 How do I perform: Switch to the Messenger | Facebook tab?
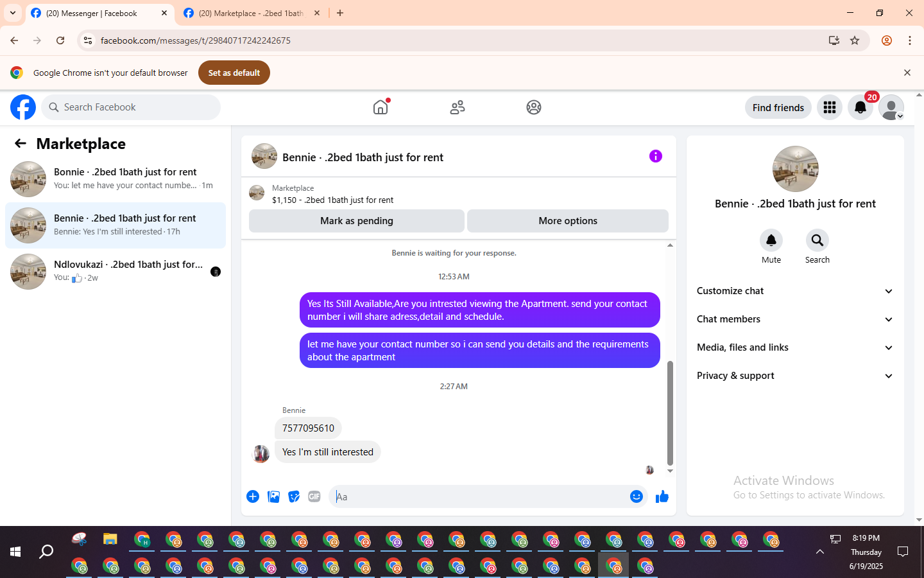(x=99, y=13)
